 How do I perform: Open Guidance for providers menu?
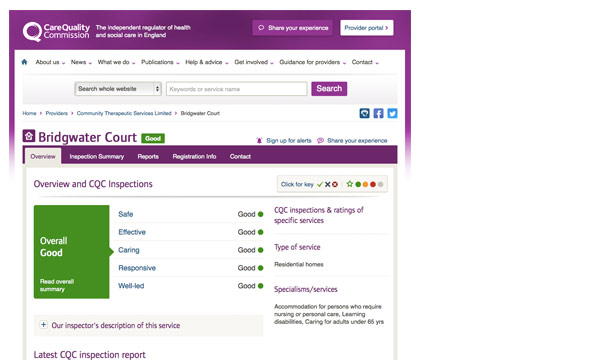[x=313, y=62]
